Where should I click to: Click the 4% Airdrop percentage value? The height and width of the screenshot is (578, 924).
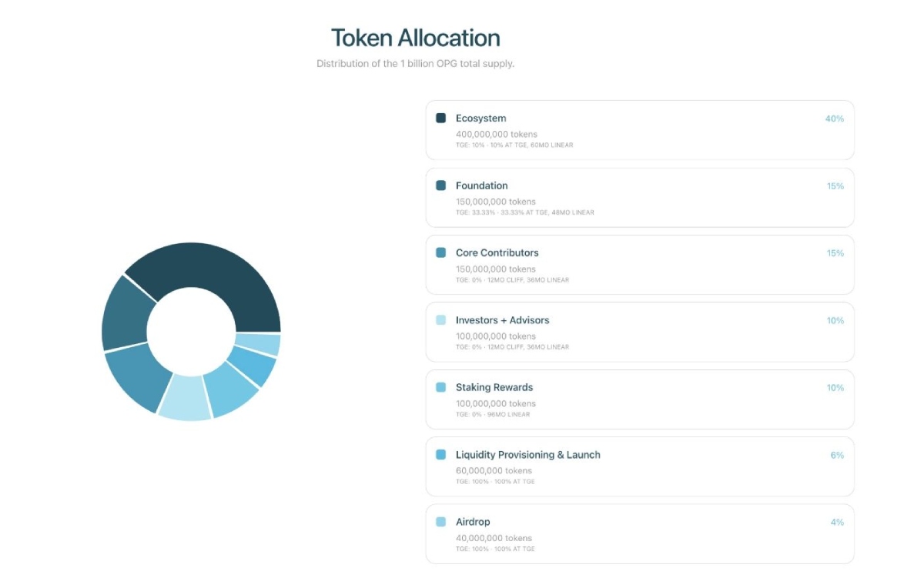tap(836, 522)
